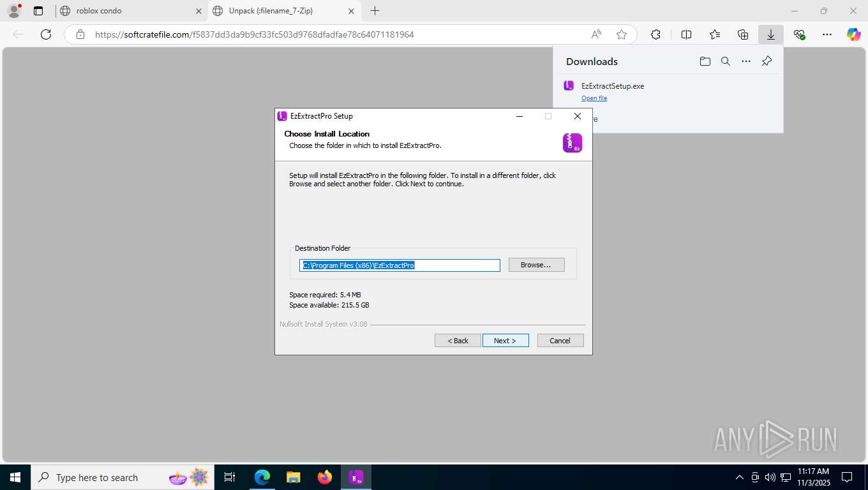Open the Collections icon
The height and width of the screenshot is (490, 868).
(x=743, y=34)
